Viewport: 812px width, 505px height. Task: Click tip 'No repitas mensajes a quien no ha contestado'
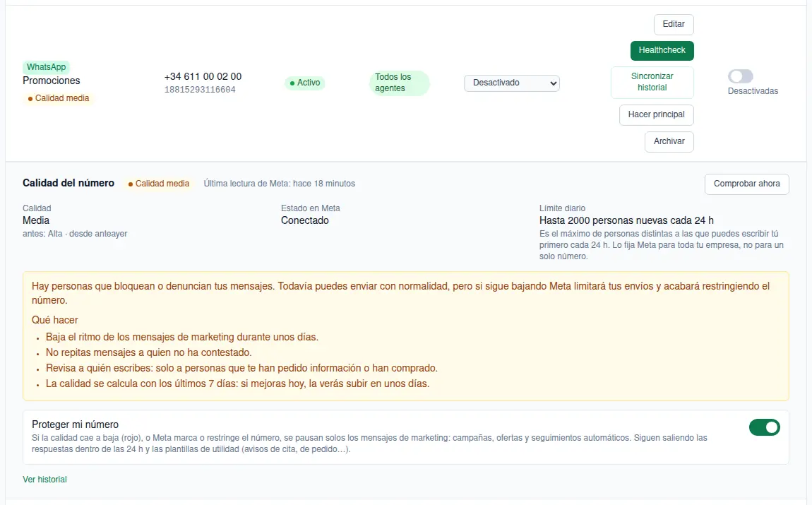pyautogui.click(x=148, y=352)
